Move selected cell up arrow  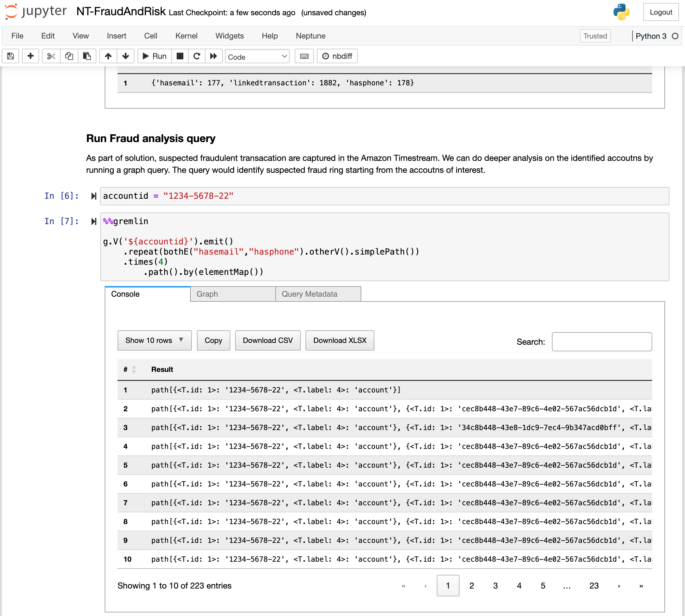click(108, 56)
